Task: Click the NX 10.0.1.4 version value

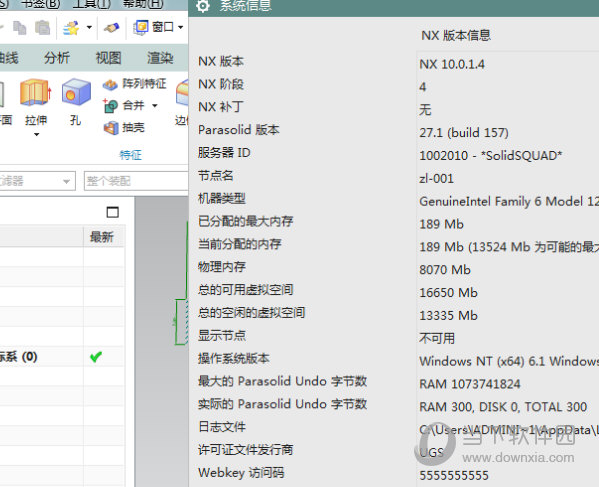Action: (x=452, y=64)
